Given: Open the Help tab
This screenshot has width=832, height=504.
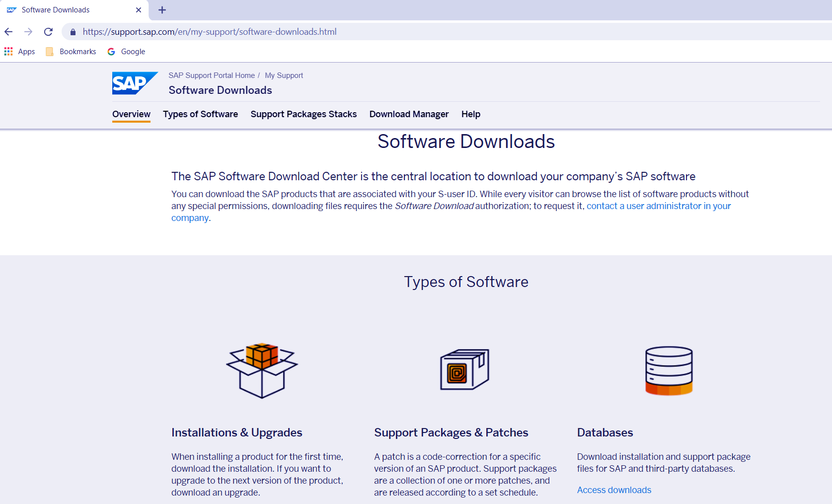Looking at the screenshot, I should click(x=470, y=114).
